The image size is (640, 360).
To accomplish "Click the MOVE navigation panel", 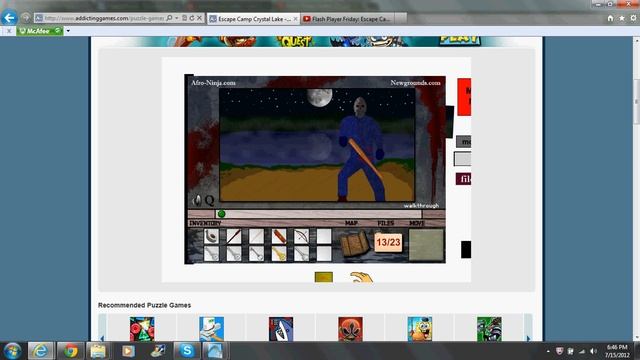I will pos(426,244).
